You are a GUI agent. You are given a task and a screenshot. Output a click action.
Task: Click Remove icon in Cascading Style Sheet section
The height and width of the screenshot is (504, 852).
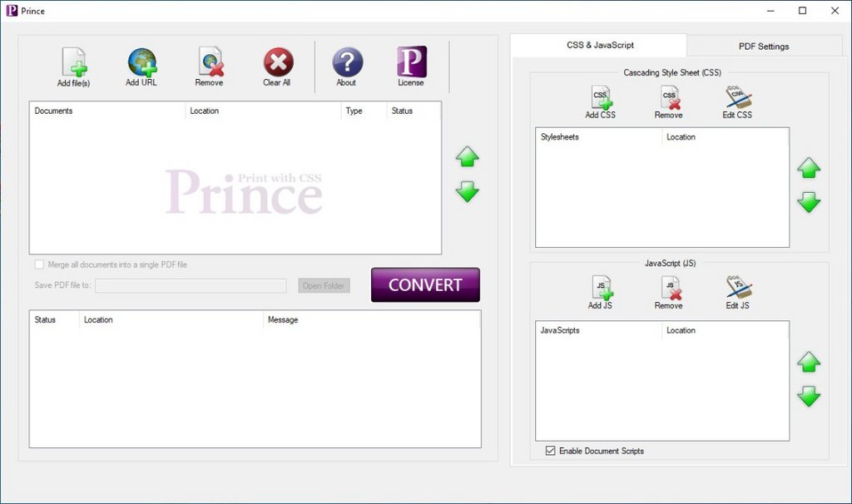pos(670,98)
